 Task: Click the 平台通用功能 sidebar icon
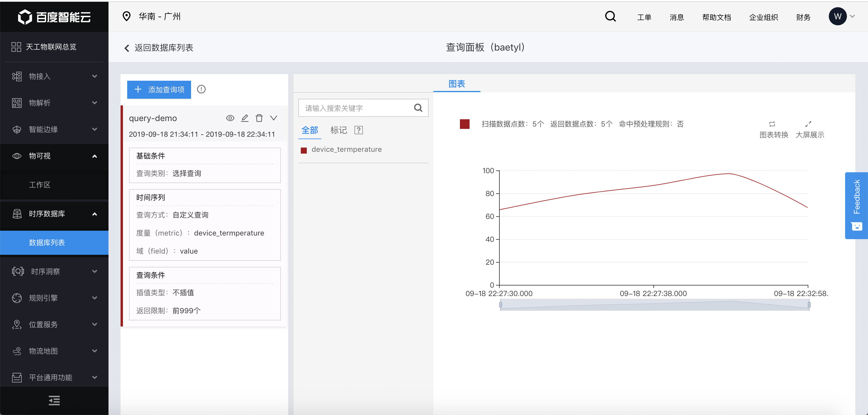[17, 378]
